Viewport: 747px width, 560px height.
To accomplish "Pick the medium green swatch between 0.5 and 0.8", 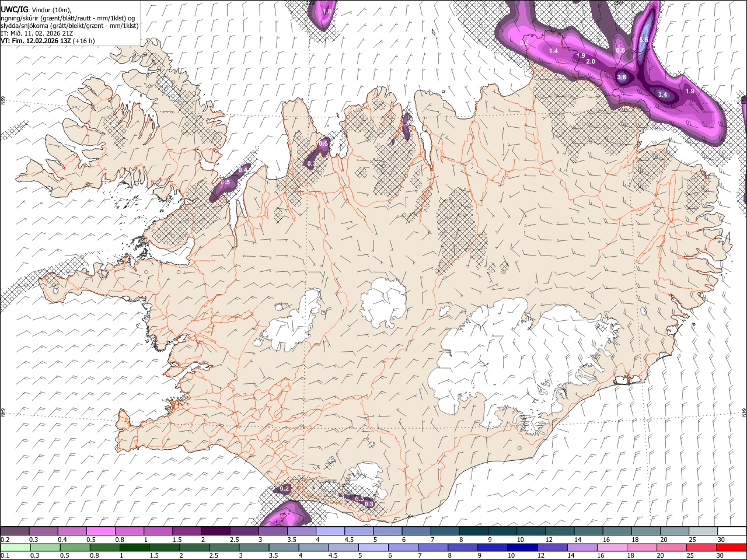I will tap(75, 547).
